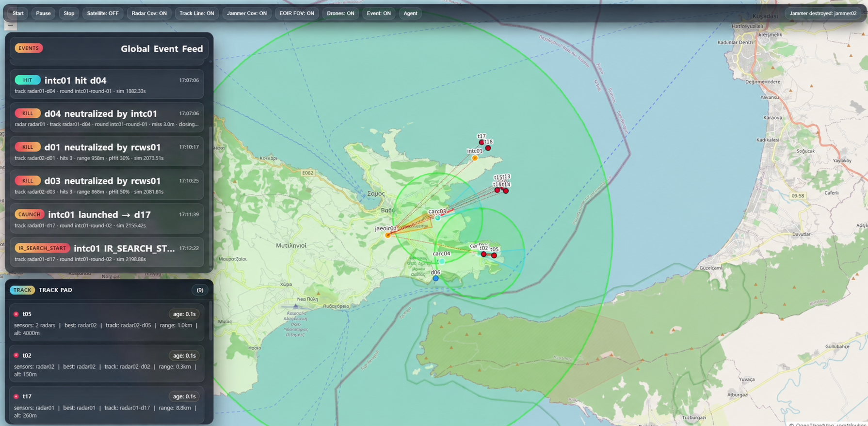Open the intc01 IR_SEARCH_ST... event
Viewport: 868px width, 426px height.
pos(107,252)
